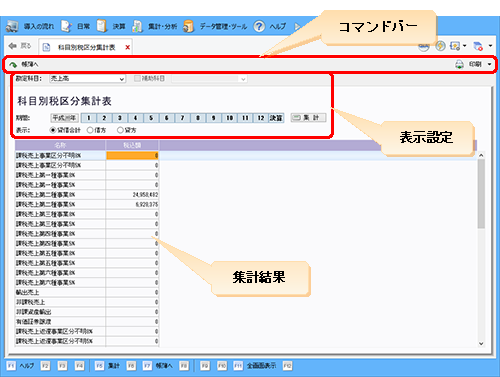Open the 決算 menu in top bar

[x=111, y=26]
